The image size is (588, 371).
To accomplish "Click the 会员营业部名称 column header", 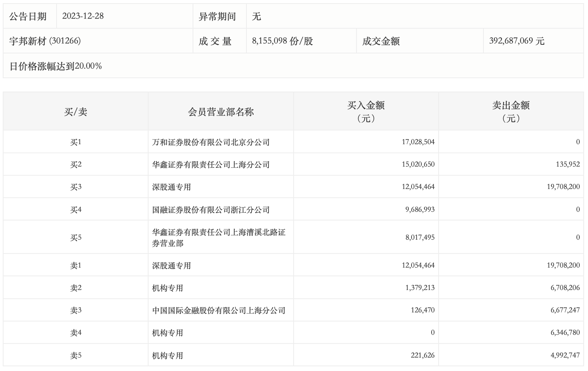I will click(221, 112).
